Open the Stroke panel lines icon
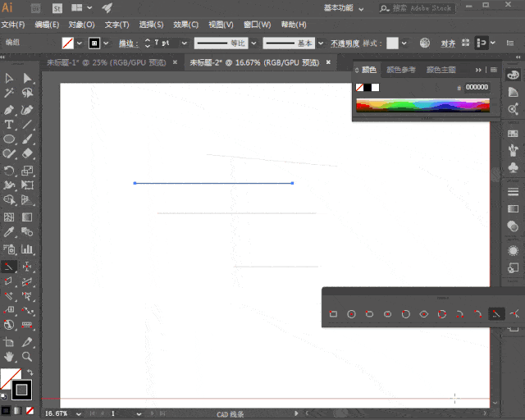Viewport: 525px width, 420px height. (x=514, y=191)
